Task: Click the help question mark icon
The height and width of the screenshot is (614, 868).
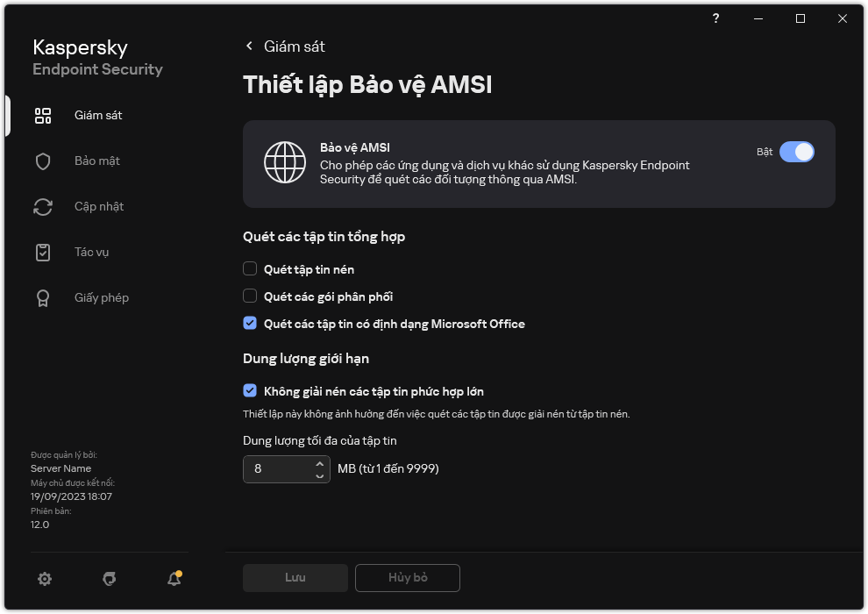Action: (x=716, y=18)
